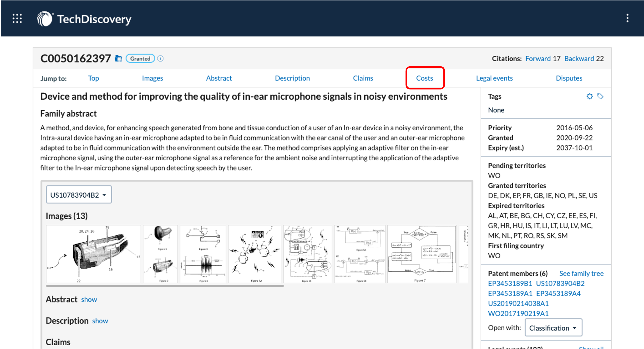Show the Description section
Viewport: 644px width, 349px height.
100,321
